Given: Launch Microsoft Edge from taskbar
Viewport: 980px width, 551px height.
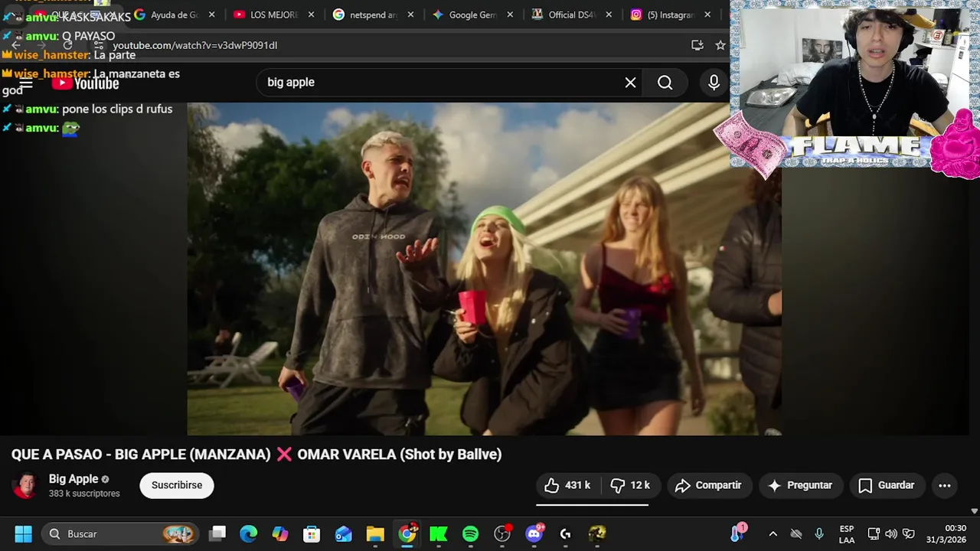Looking at the screenshot, I should point(249,534).
